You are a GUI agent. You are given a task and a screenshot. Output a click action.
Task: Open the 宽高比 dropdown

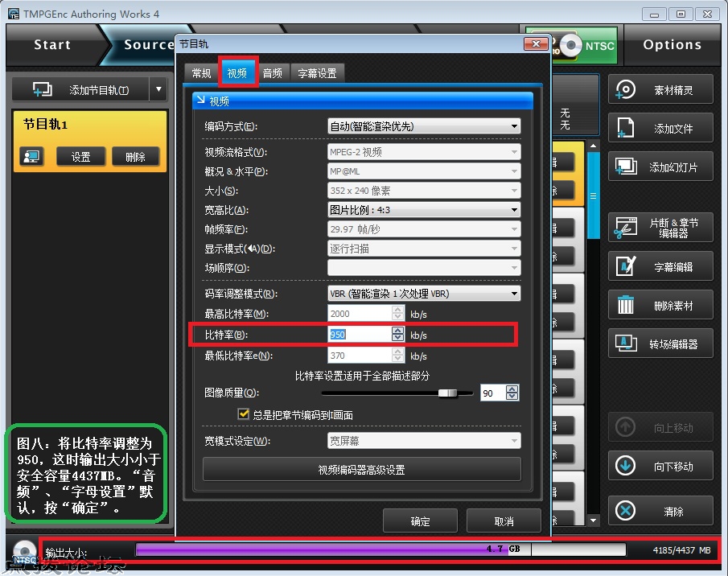click(424, 210)
